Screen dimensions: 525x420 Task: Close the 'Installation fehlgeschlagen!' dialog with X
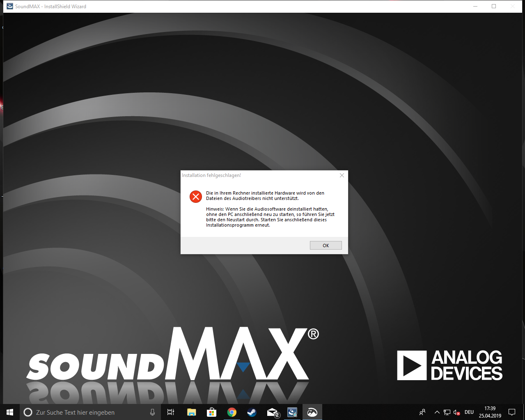[x=342, y=175]
